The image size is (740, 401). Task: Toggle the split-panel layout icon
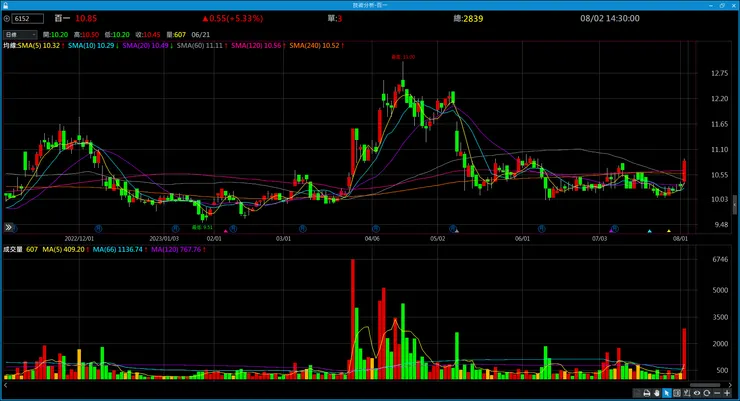tap(677, 393)
